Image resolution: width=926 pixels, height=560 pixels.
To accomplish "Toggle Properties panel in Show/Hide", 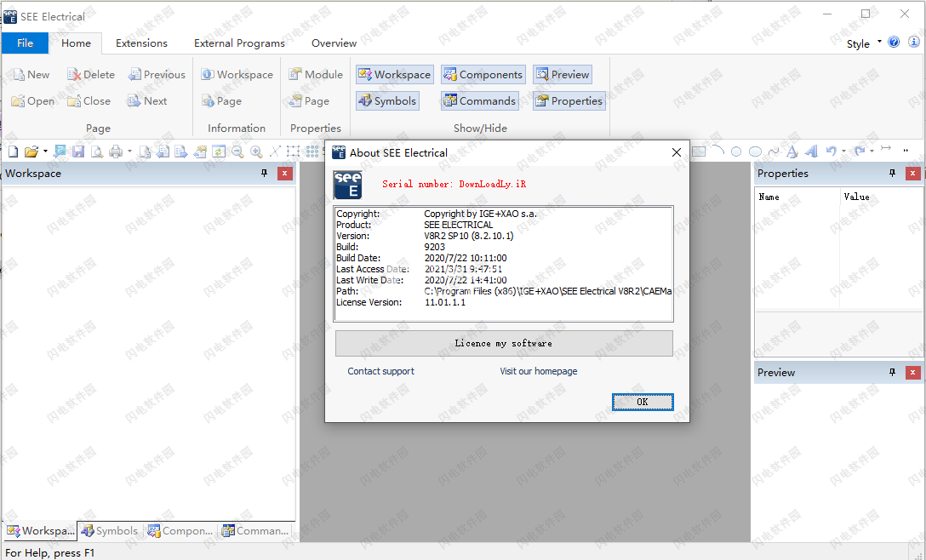I will pos(569,101).
